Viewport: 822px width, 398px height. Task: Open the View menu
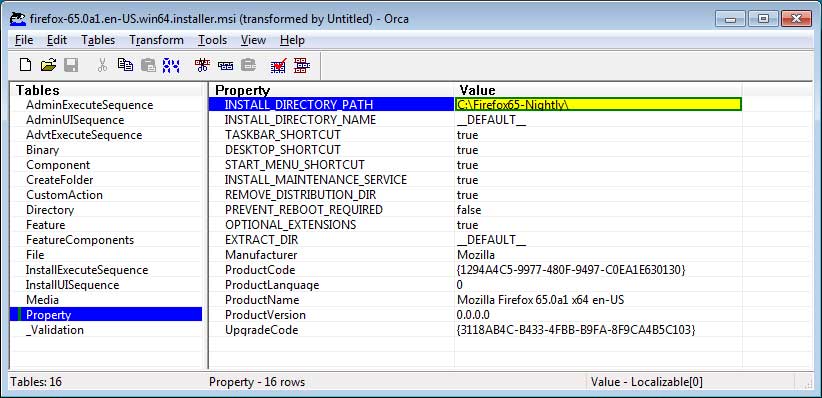pyautogui.click(x=253, y=40)
